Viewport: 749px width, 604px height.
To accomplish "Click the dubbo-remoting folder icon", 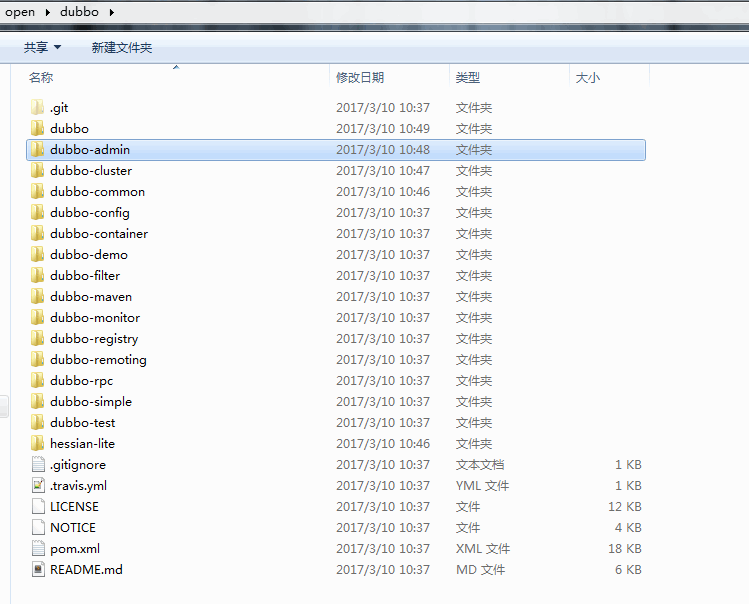I will [x=37, y=360].
